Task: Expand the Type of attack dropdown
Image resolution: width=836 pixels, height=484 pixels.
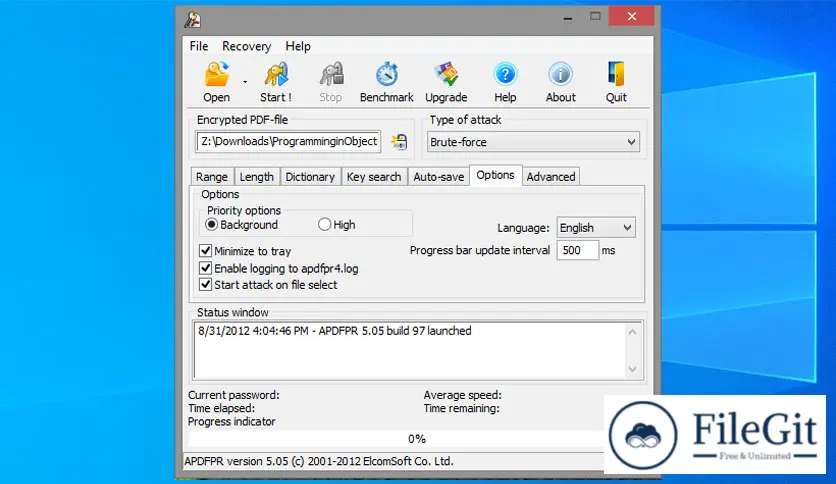Action: pos(630,142)
